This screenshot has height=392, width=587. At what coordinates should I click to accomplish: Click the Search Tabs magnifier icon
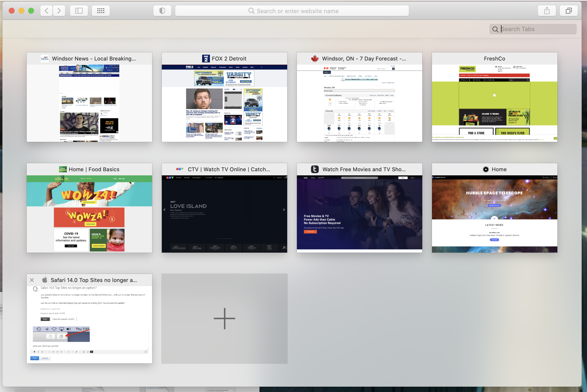coord(495,29)
